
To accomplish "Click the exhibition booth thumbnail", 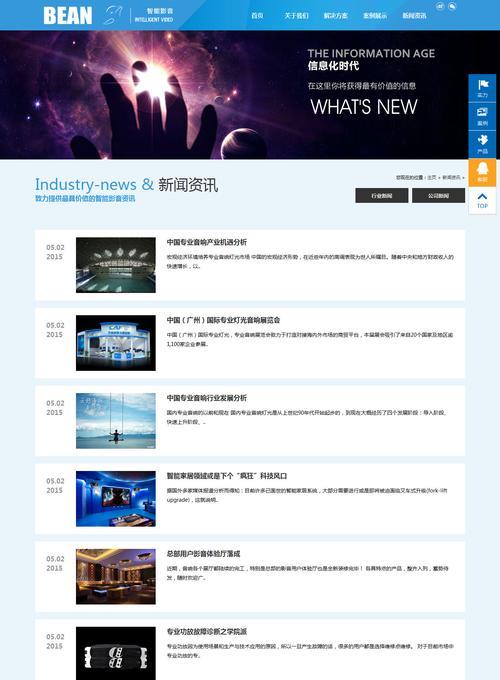I will (116, 343).
